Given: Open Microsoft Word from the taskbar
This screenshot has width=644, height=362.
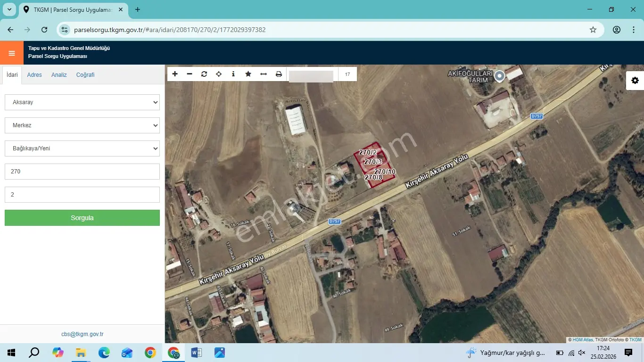Looking at the screenshot, I should (197, 353).
